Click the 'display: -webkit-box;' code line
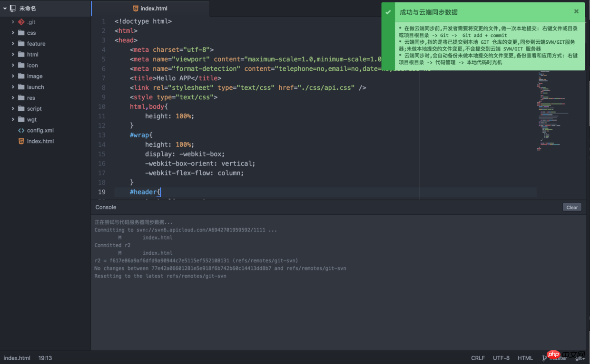Screen dimensions: 590x364 point(185,154)
